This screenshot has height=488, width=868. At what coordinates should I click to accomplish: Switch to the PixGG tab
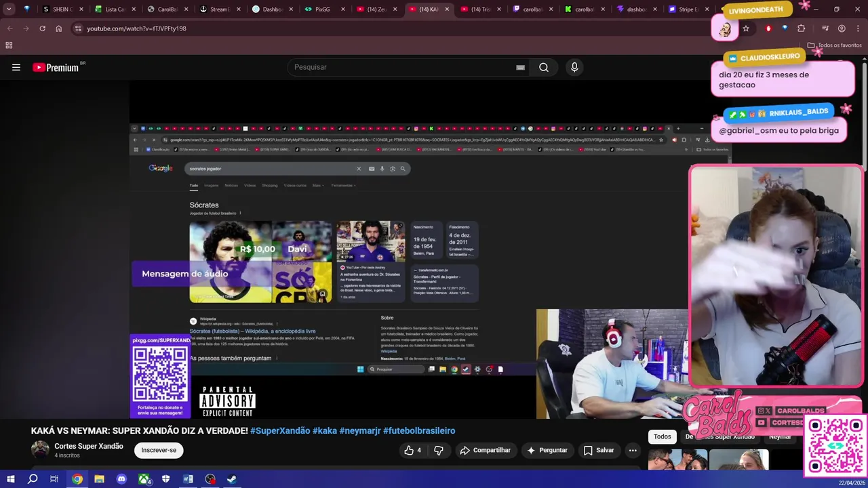(322, 9)
